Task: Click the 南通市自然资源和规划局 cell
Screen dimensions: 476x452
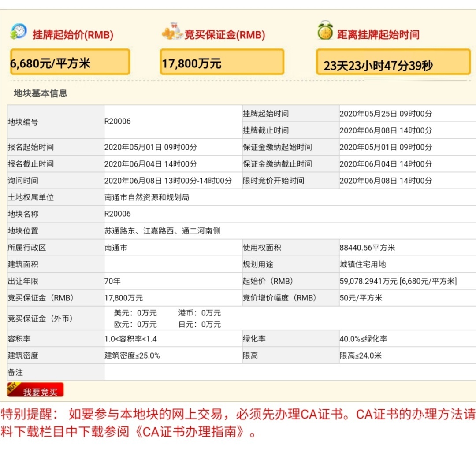Action: click(147, 197)
